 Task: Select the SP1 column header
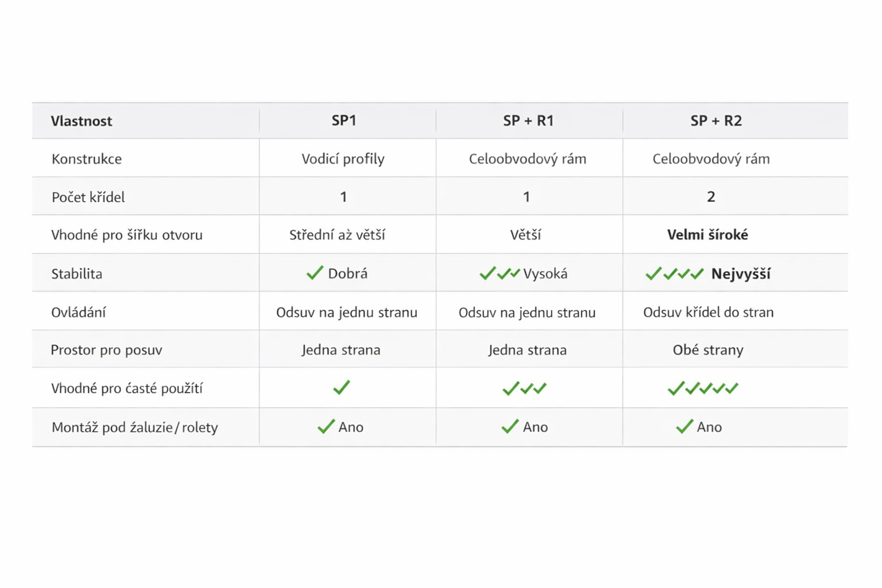point(344,121)
